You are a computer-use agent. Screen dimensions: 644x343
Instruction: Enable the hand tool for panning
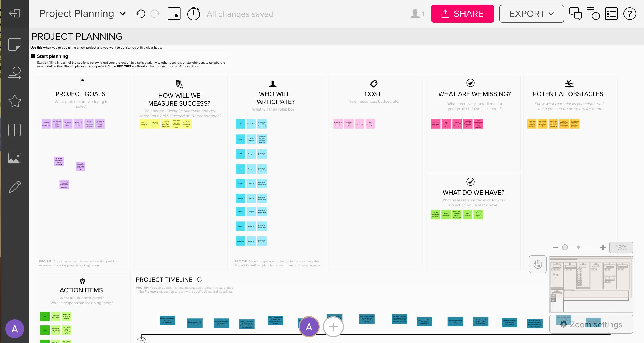tap(538, 264)
